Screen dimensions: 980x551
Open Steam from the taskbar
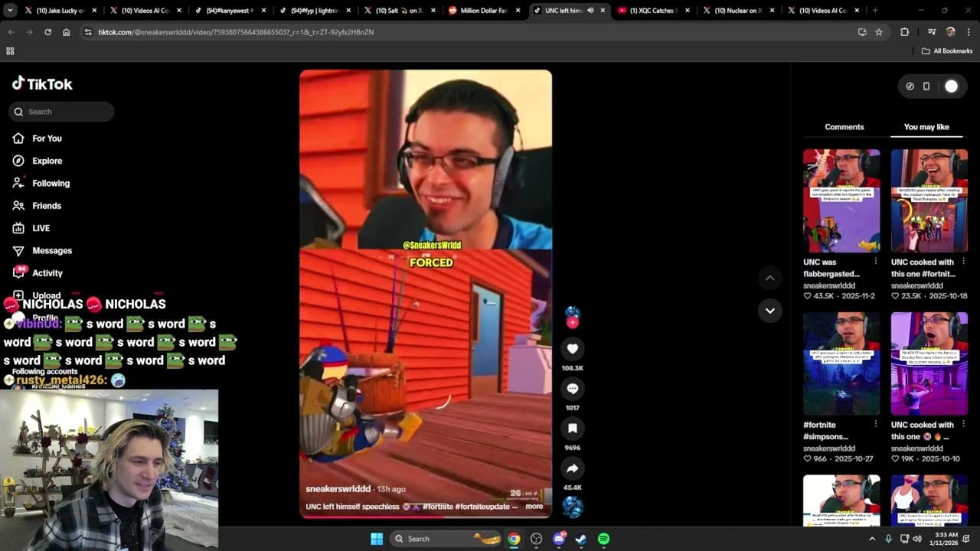(581, 539)
